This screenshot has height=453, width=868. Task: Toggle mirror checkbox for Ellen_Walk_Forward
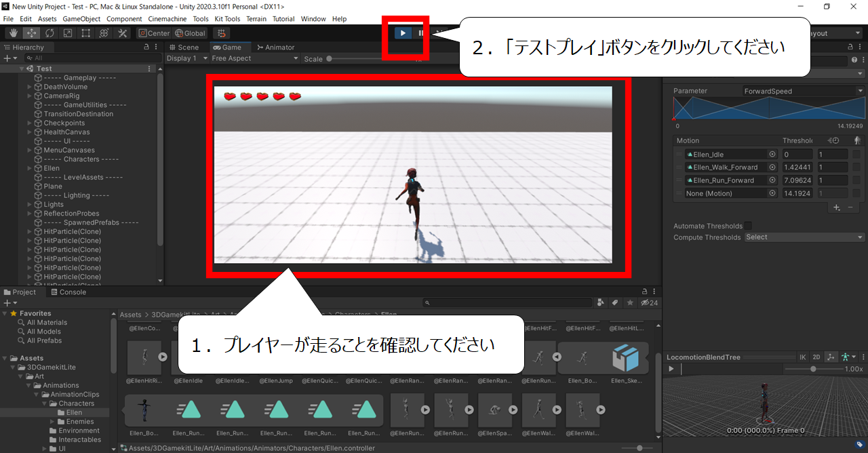pyautogui.click(x=857, y=168)
